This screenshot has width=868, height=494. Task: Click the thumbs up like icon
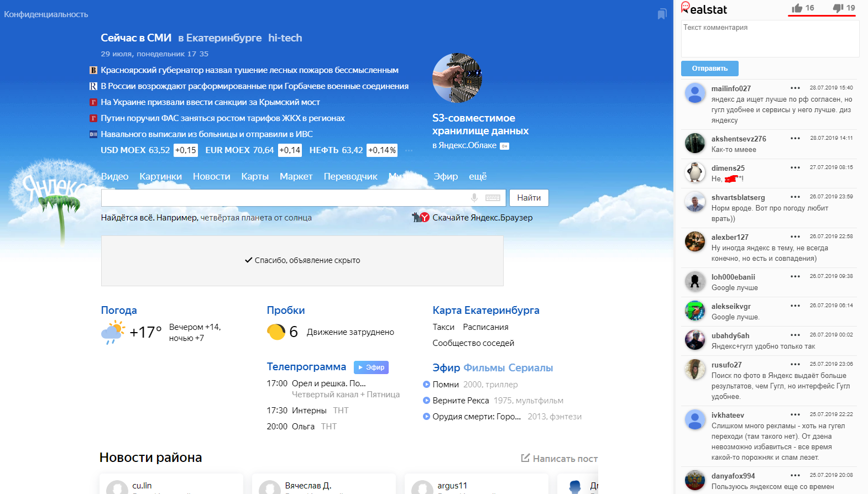click(797, 8)
